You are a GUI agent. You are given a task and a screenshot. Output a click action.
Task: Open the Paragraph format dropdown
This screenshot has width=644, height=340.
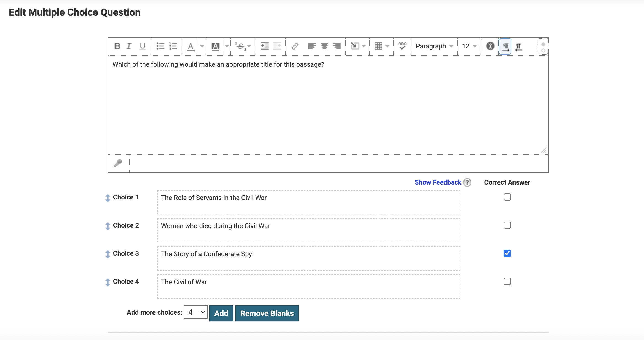(x=434, y=46)
